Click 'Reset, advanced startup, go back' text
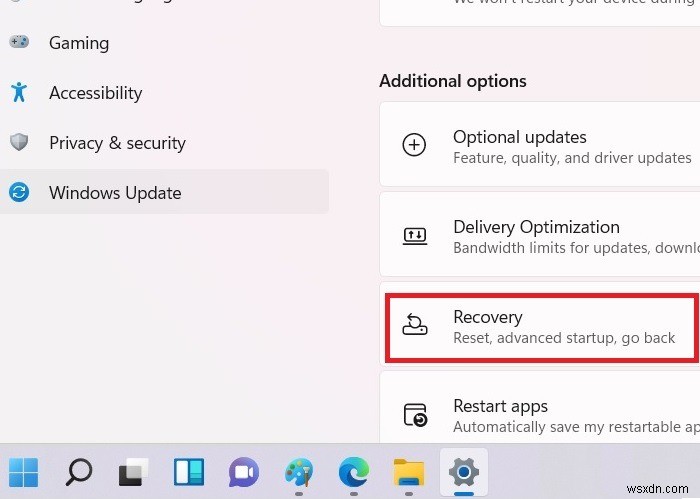 pos(564,338)
